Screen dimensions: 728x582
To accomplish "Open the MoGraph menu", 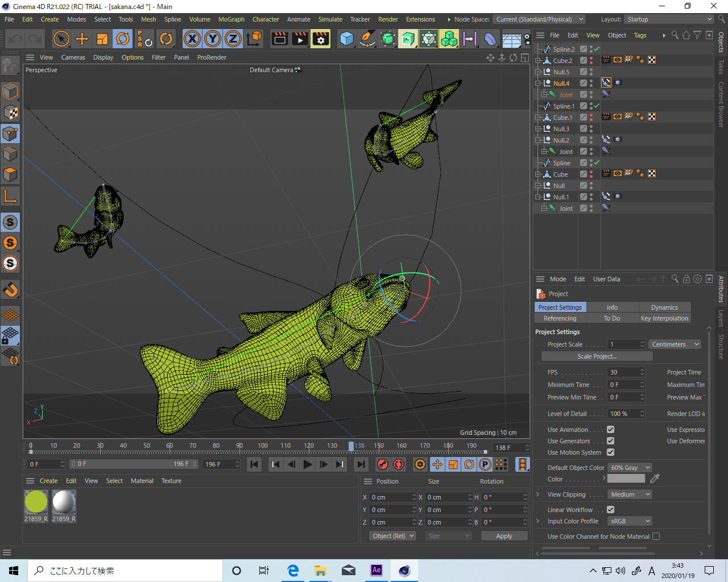I will [231, 19].
